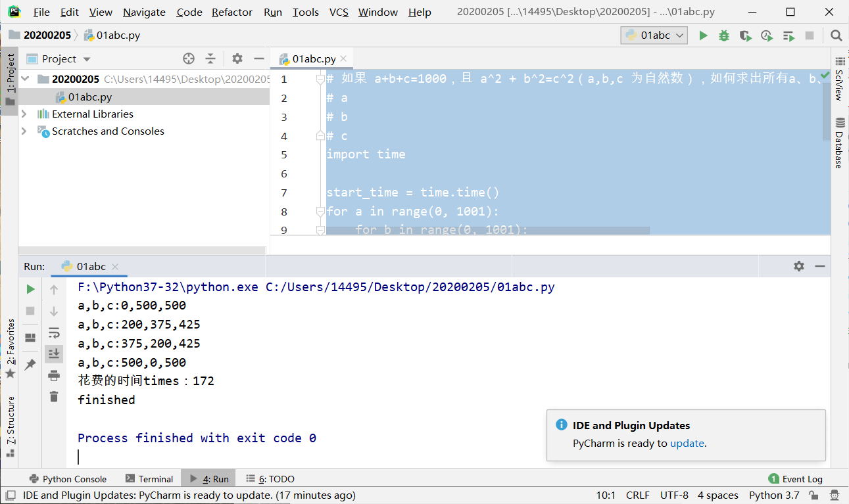Open Run panel settings gear
Image resolution: width=849 pixels, height=504 pixels.
[799, 266]
